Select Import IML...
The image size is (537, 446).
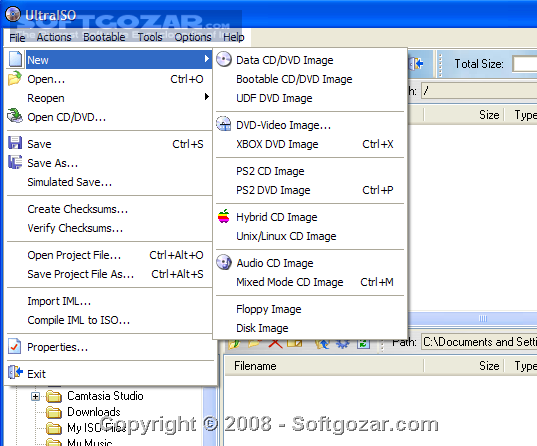click(x=110, y=301)
